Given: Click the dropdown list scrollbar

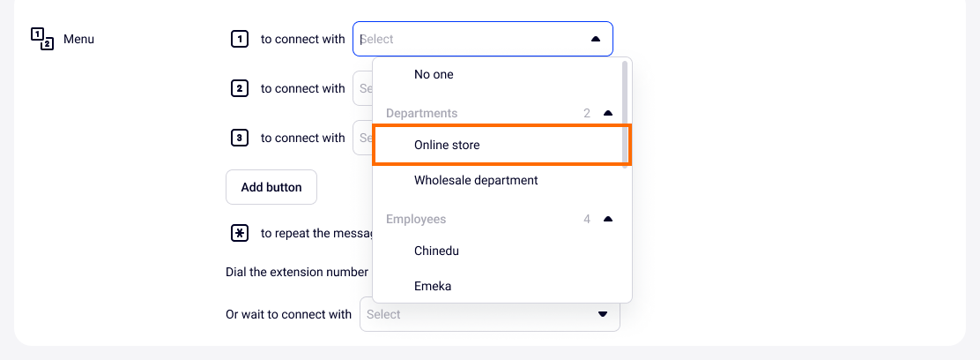Looking at the screenshot, I should pyautogui.click(x=626, y=110).
